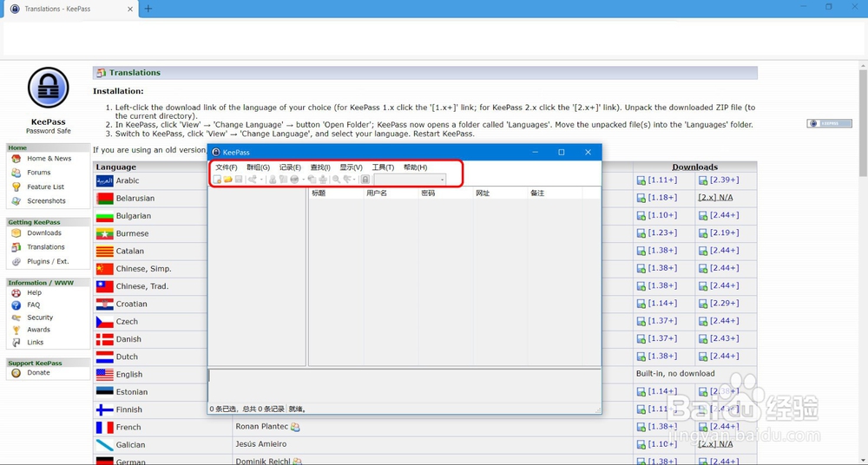This screenshot has width=868, height=465.
Task: Click the 标题 column header
Action: coord(335,193)
